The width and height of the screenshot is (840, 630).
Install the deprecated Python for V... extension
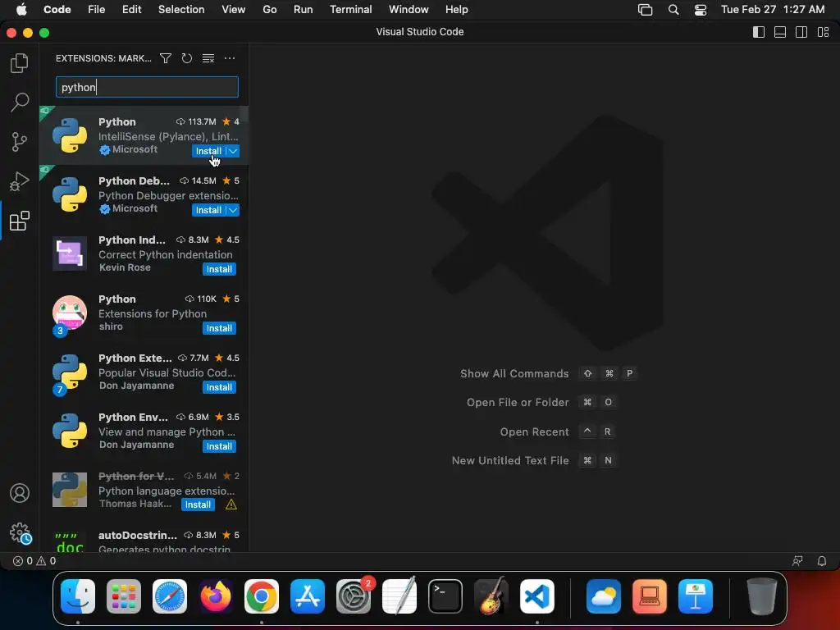coord(198,504)
